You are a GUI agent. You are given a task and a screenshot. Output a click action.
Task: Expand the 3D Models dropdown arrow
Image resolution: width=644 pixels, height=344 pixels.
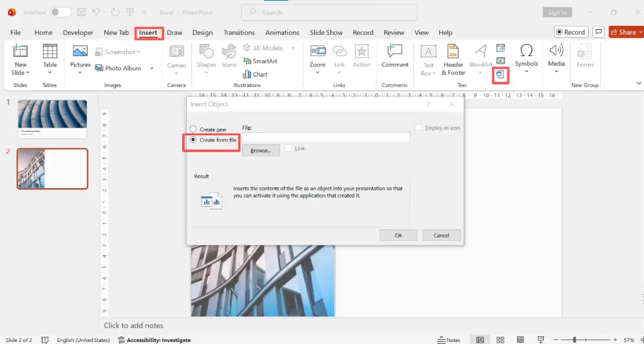(x=293, y=48)
